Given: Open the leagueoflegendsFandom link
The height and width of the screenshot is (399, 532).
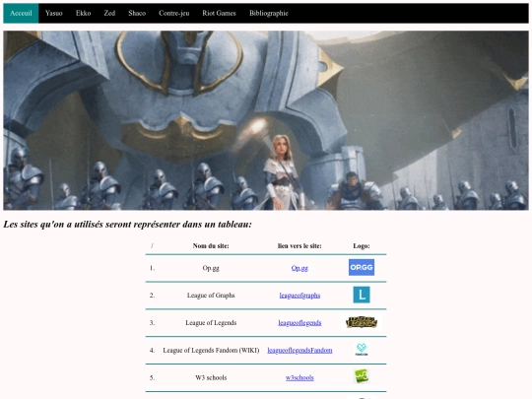Looking at the screenshot, I should [299, 350].
